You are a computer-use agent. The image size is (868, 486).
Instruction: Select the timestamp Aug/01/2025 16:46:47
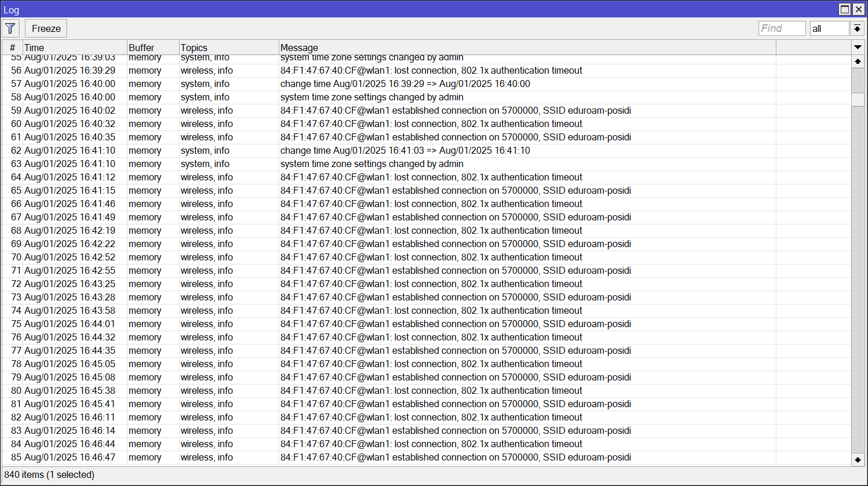coord(70,457)
